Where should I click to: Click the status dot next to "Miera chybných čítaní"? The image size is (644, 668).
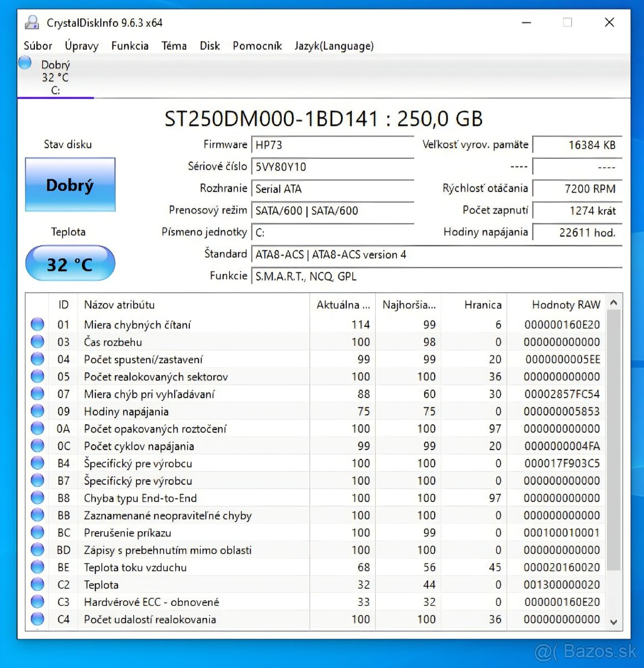pos(37,323)
